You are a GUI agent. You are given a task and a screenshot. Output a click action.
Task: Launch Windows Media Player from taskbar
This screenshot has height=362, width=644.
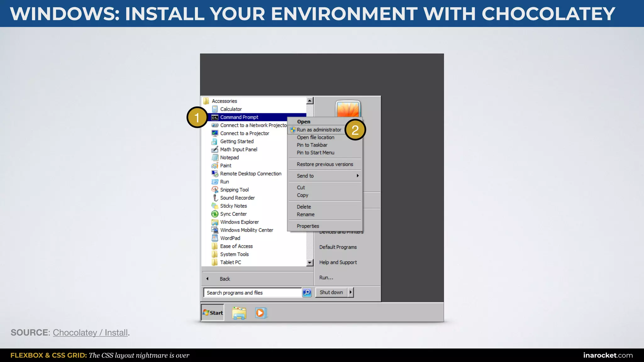pos(261,313)
